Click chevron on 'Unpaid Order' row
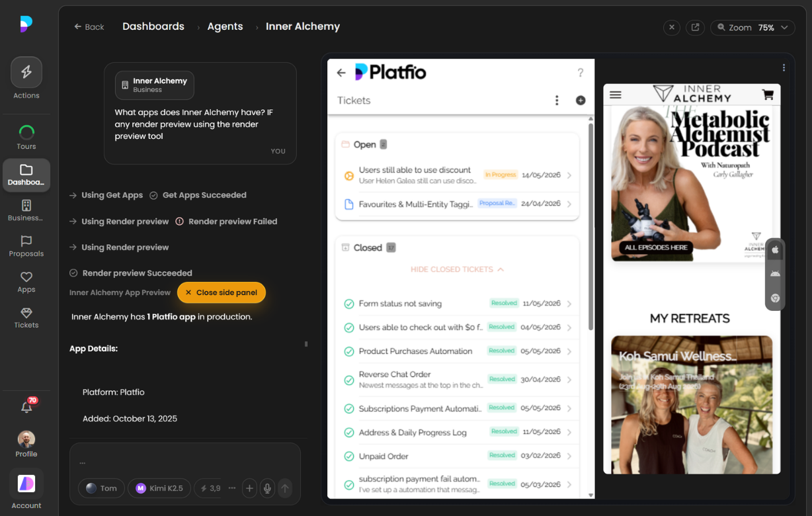 click(x=569, y=456)
